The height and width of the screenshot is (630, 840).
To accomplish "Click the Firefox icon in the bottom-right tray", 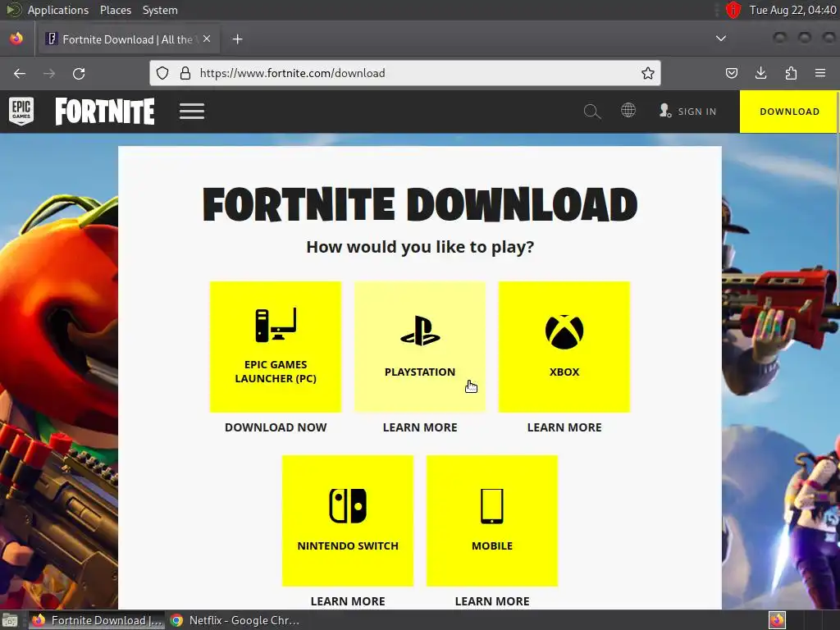I will click(x=777, y=620).
